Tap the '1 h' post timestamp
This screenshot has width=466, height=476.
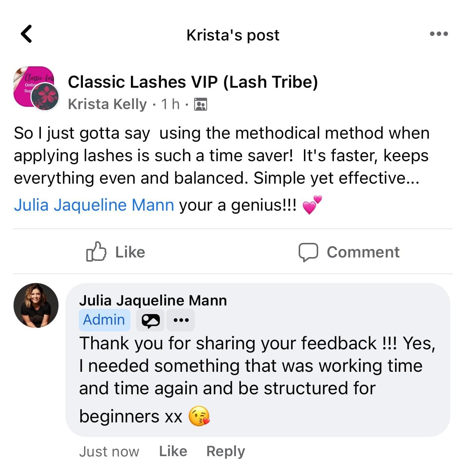170,104
